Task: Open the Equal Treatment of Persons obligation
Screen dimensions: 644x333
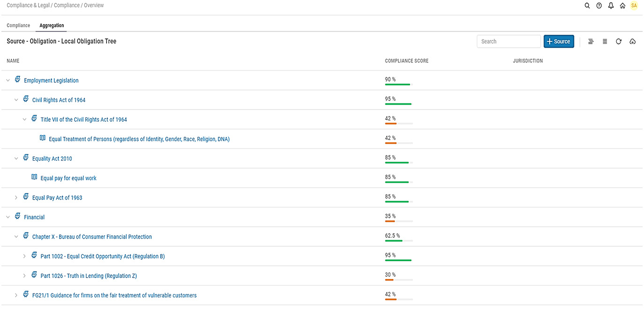Action: (139, 139)
